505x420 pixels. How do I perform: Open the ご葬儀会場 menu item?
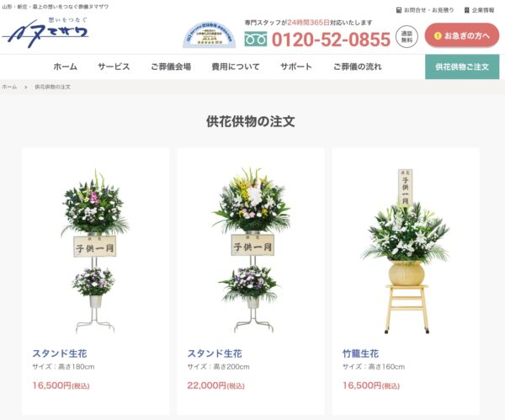click(x=171, y=66)
